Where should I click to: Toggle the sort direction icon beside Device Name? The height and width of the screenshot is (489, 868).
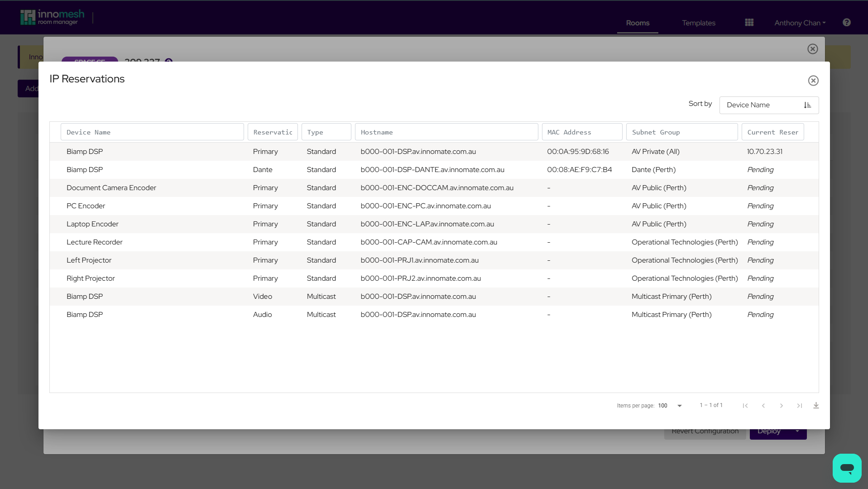(x=808, y=105)
